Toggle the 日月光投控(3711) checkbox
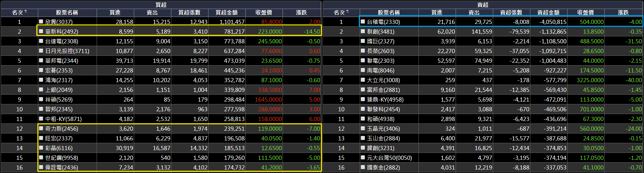The height and width of the screenshot is (173, 644). coord(41,51)
